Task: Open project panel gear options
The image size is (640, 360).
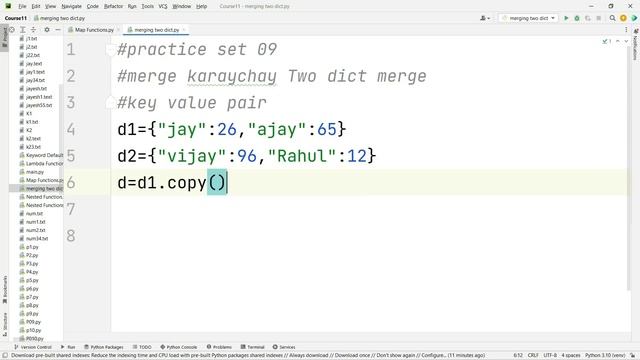Action: coord(47,30)
